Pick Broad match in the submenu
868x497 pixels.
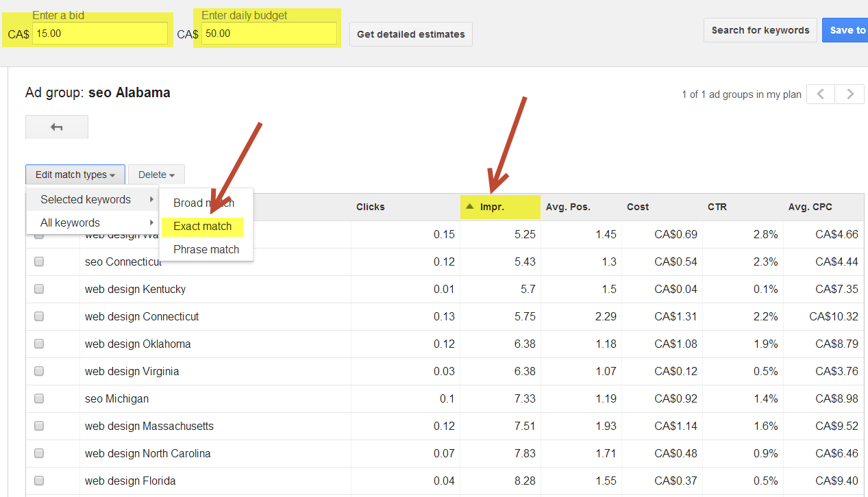[x=203, y=203]
